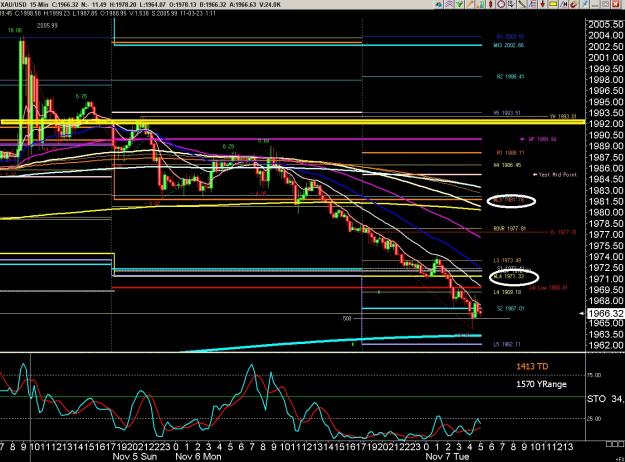Click the 1977.81 label above 1977.00
625x462 pixels.
tap(510, 229)
